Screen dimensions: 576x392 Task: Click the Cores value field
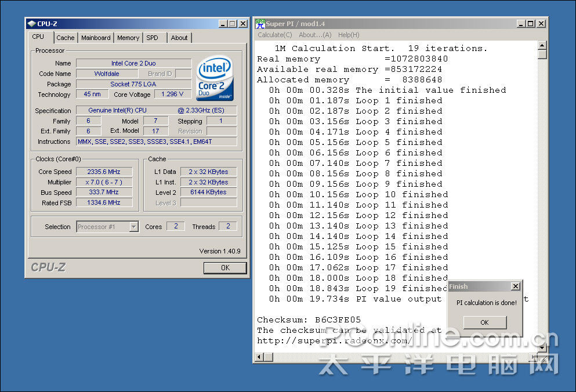(x=176, y=226)
